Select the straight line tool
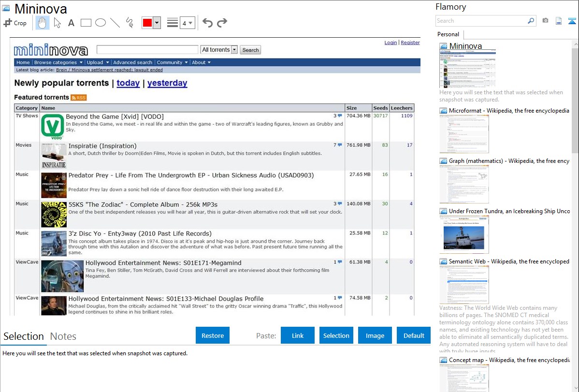Image resolution: width=579 pixels, height=392 pixels. 115,23
